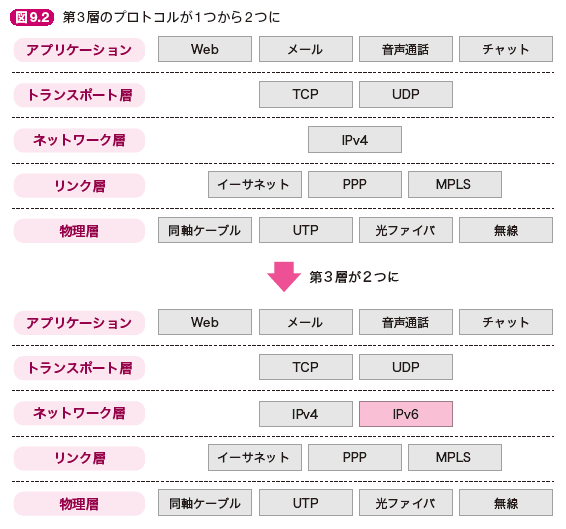566x529 pixels.
Task: Click 第3層が2つに caption text
Action: (x=354, y=277)
